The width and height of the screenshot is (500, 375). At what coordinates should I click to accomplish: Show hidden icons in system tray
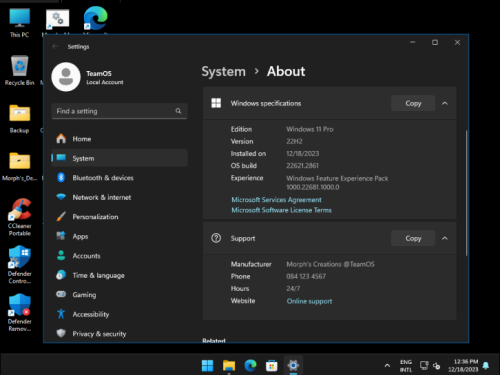[x=387, y=366]
